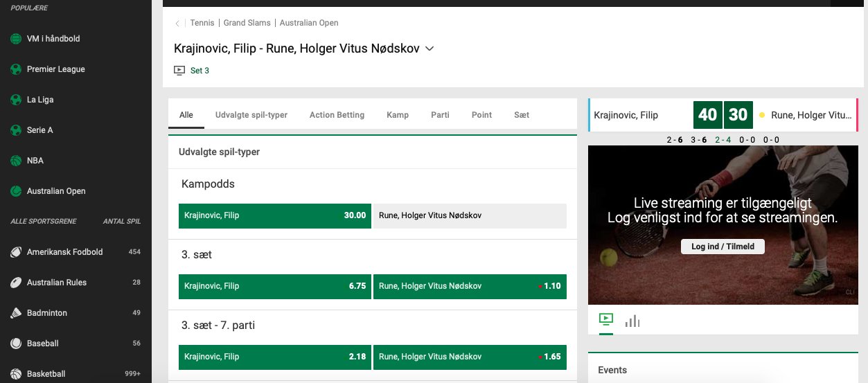Go back using the breadcrumb arrow

click(x=177, y=23)
